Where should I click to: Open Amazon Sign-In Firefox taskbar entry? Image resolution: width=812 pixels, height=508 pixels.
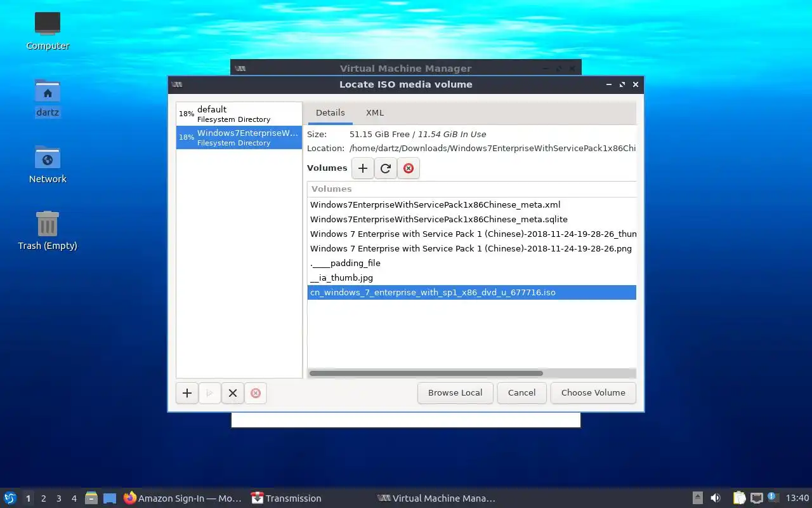tap(183, 498)
